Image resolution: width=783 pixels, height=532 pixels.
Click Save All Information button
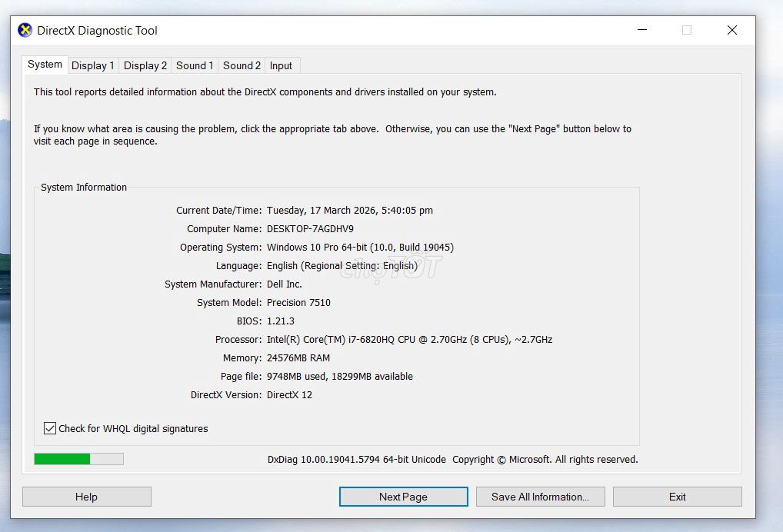coord(540,497)
